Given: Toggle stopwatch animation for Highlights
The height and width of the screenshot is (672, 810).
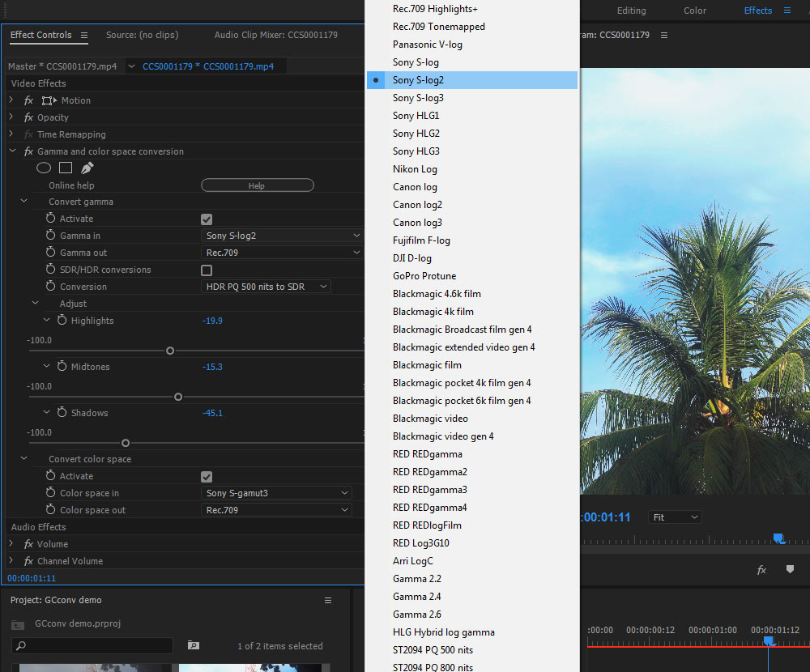Looking at the screenshot, I should pos(62,321).
